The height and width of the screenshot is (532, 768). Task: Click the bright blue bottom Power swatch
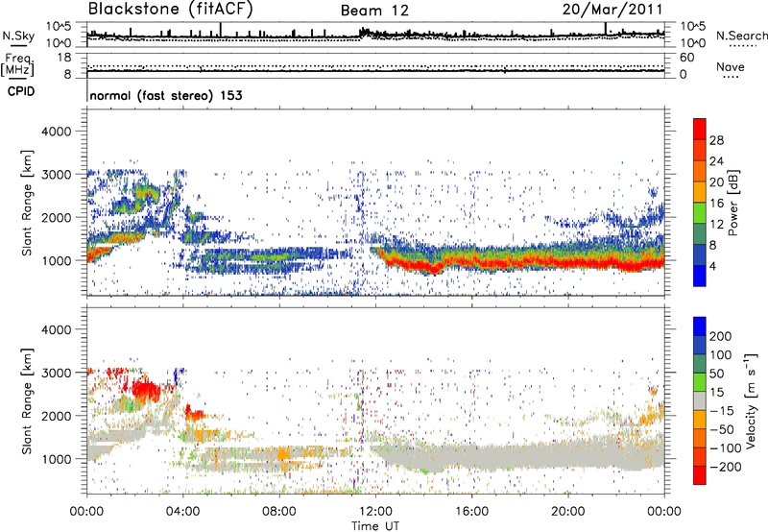[x=700, y=276]
